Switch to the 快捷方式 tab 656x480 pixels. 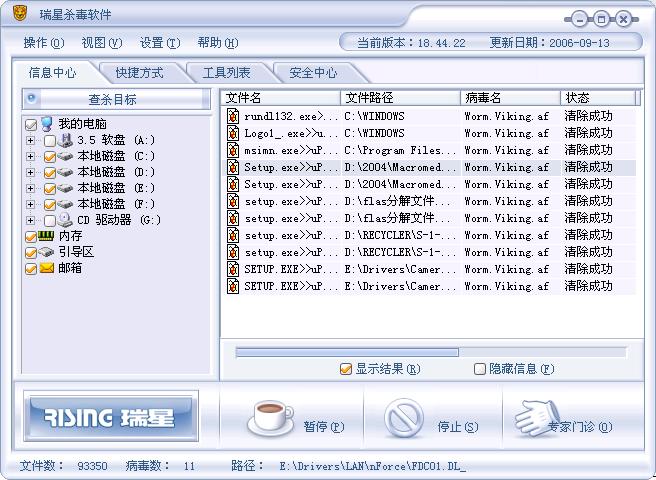140,73
